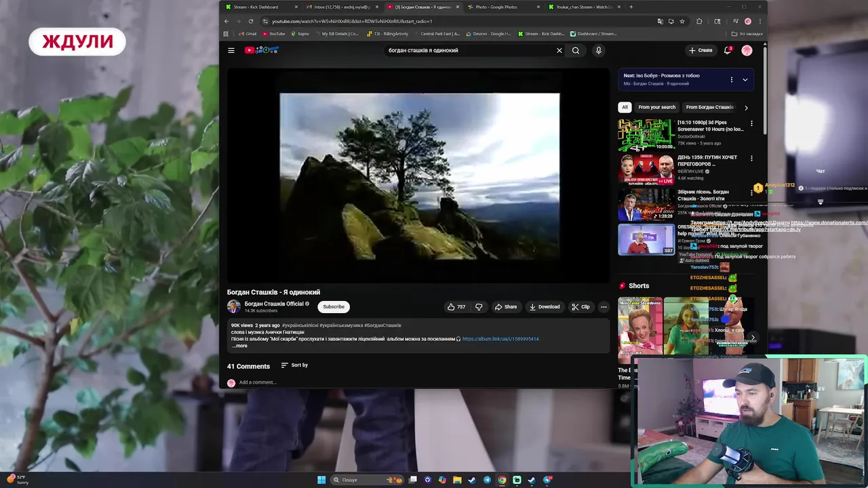Open Task View on taskbar

413,480
